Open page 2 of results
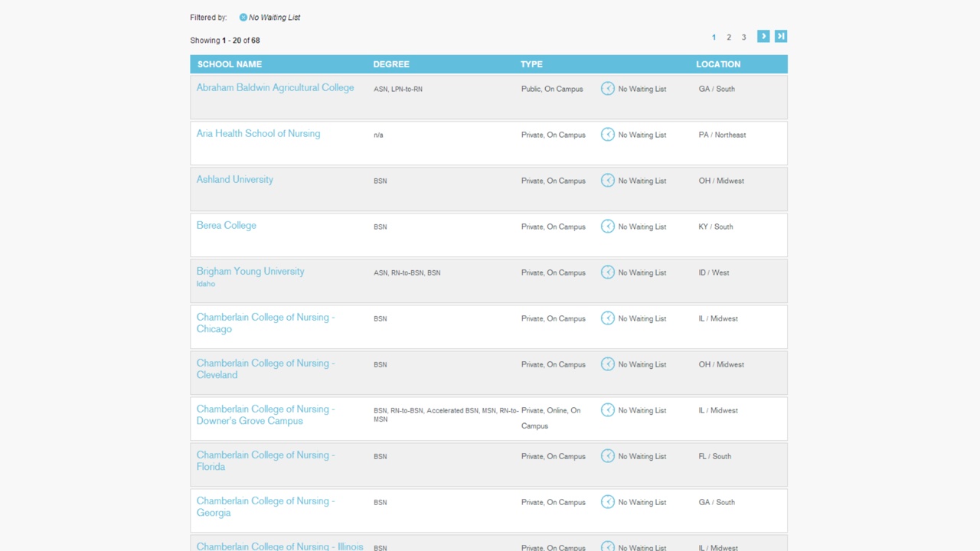Viewport: 980px width, 551px height. tap(729, 37)
